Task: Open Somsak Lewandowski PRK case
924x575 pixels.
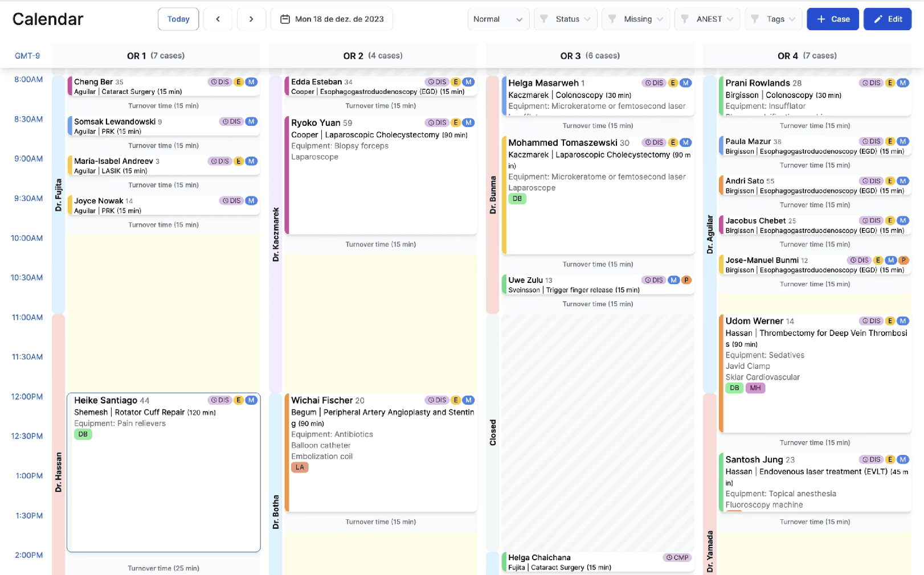Action: (163, 126)
